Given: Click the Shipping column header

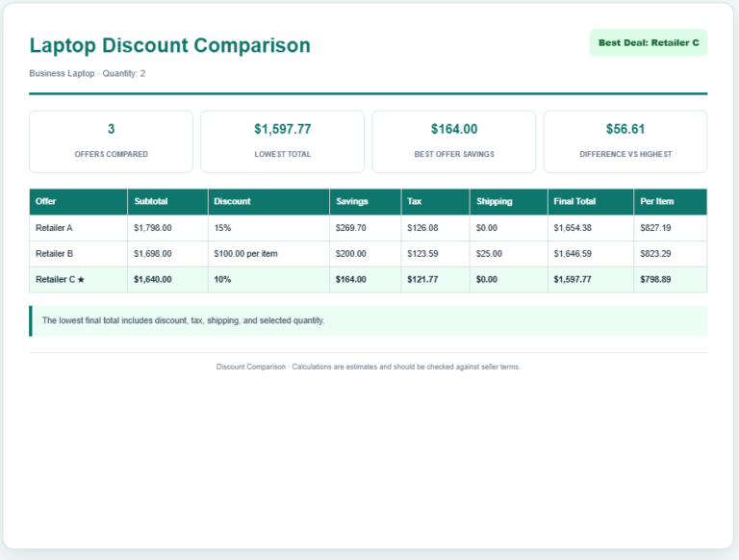Looking at the screenshot, I should pos(509,202).
